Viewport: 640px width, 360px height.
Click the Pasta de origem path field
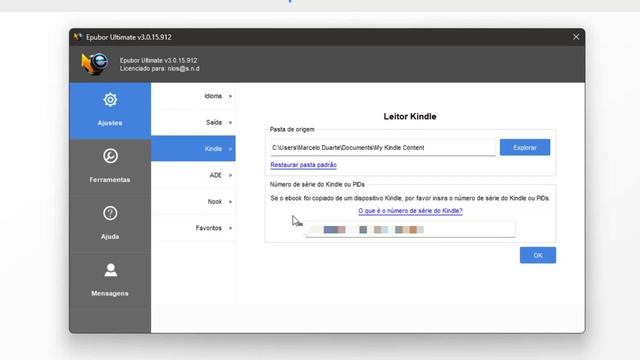pyautogui.click(x=383, y=148)
